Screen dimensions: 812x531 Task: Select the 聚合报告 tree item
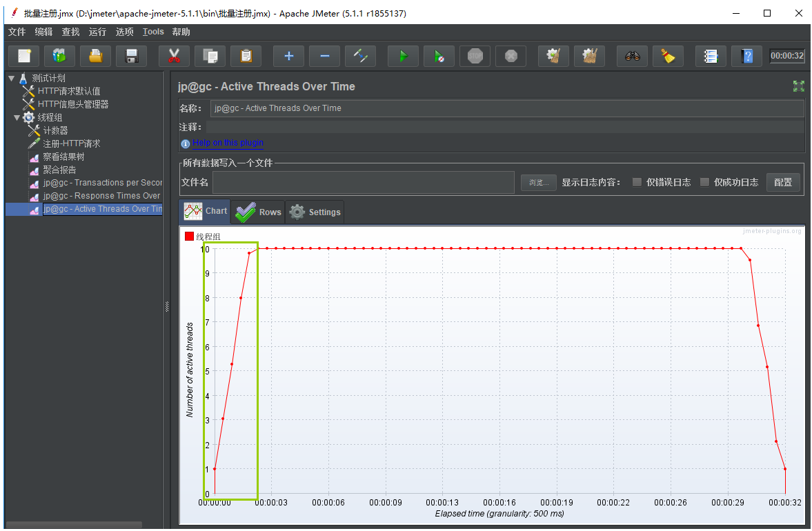pyautogui.click(x=59, y=170)
